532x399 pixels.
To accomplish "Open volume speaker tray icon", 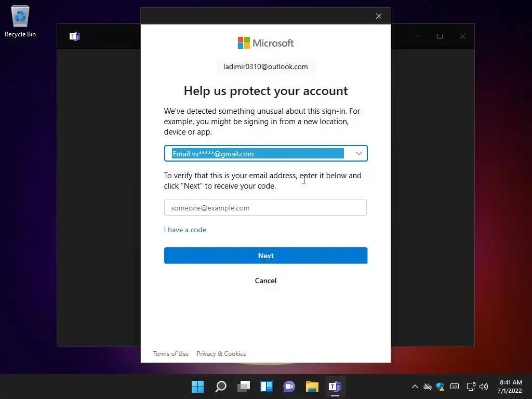I will (x=484, y=387).
